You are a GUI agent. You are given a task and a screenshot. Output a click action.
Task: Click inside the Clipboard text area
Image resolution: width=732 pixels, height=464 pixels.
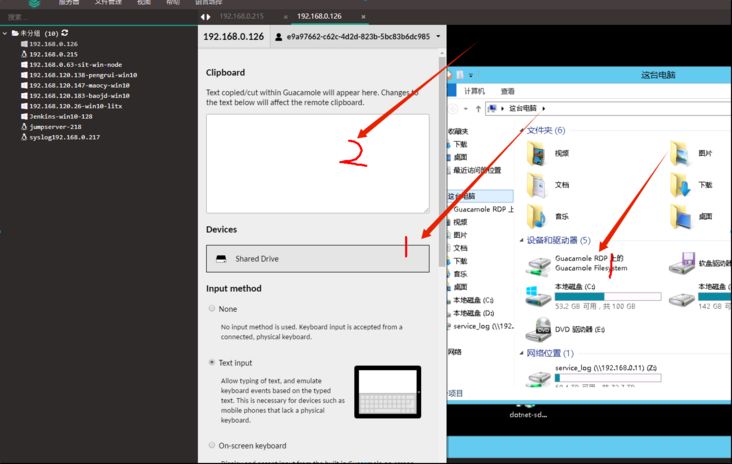coord(317,164)
